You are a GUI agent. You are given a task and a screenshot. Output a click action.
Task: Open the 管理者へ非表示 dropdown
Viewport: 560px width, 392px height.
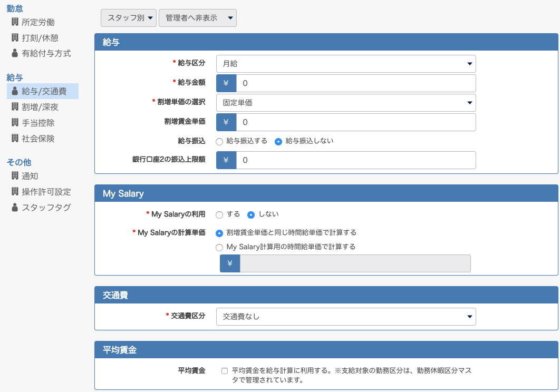(198, 18)
